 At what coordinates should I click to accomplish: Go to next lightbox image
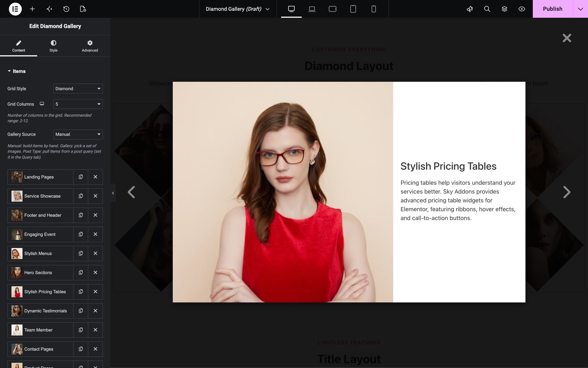click(567, 192)
